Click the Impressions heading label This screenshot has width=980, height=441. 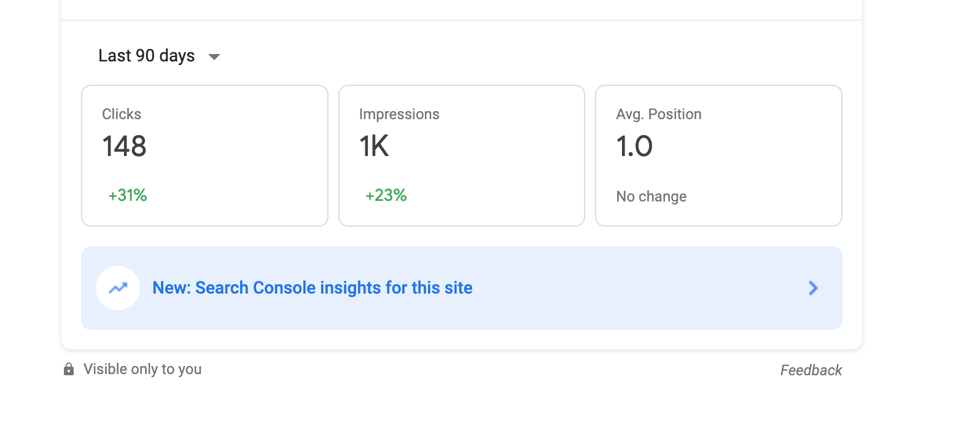point(399,114)
